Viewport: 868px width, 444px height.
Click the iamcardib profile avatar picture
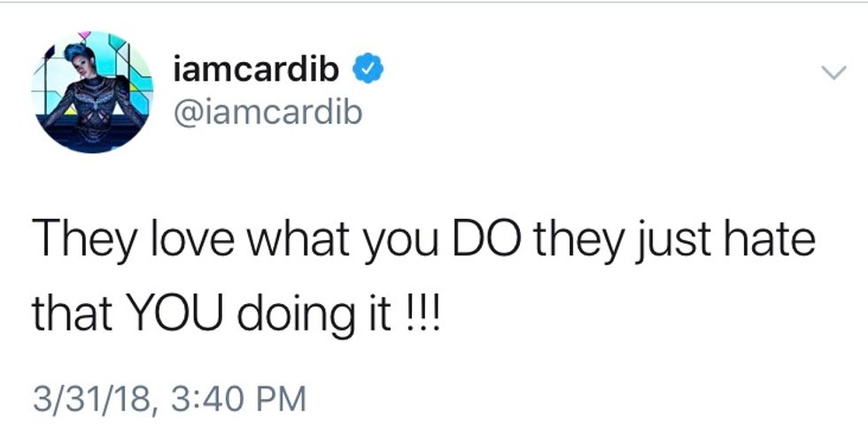(92, 93)
